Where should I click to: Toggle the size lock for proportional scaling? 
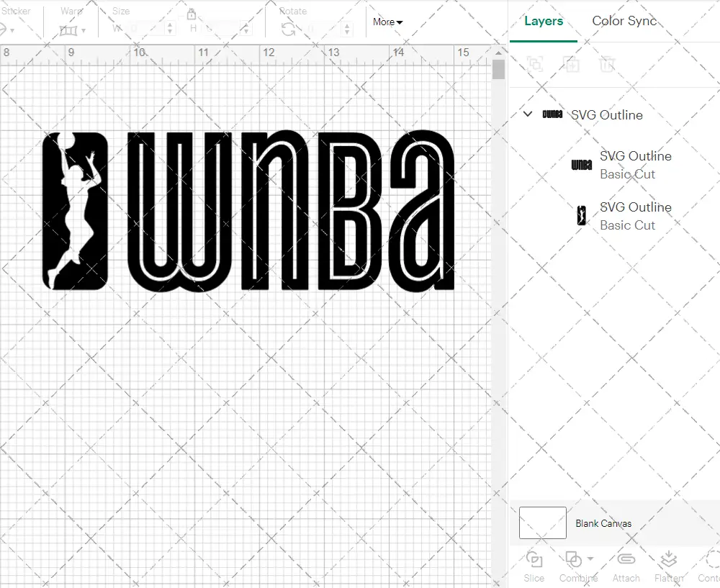click(191, 14)
